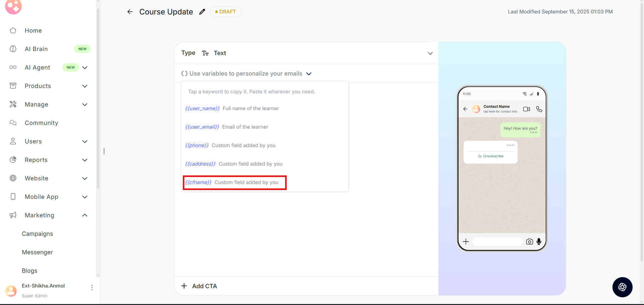Click the phone call icon in preview

539,109
